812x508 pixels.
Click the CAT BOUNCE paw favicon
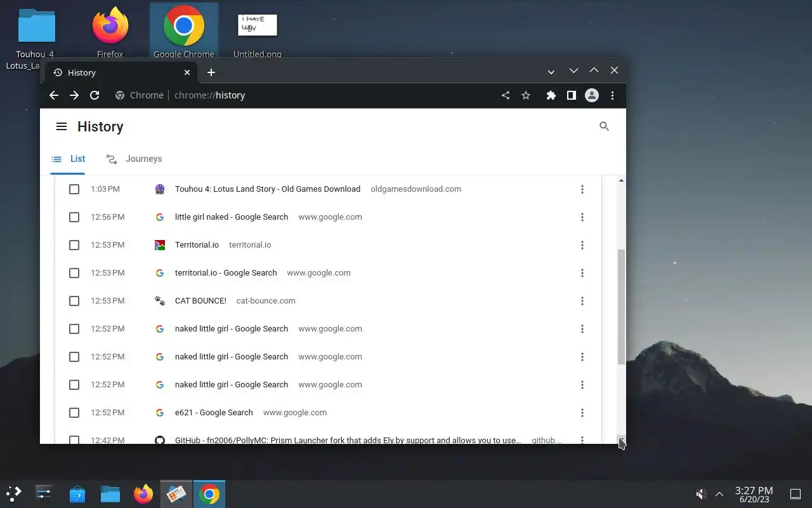tap(160, 301)
